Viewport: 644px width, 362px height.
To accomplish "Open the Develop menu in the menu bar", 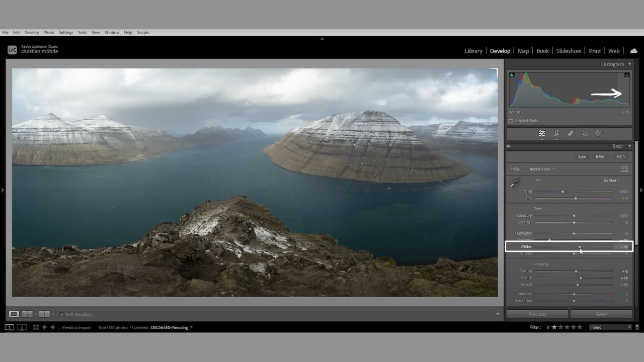I will click(31, 33).
